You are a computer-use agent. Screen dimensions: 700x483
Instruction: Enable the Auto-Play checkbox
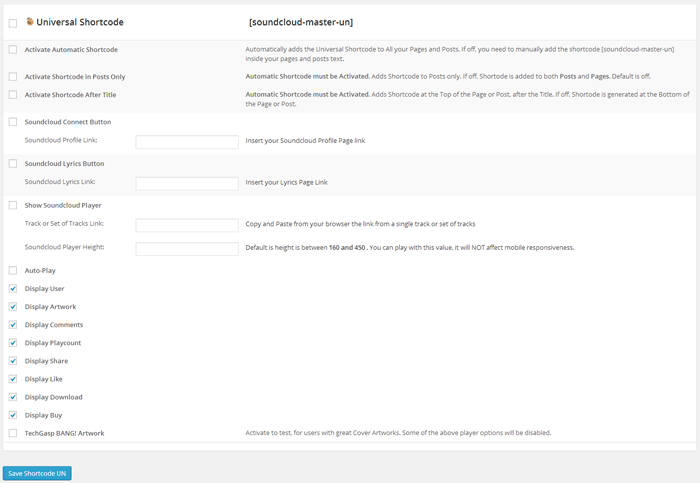(13, 270)
